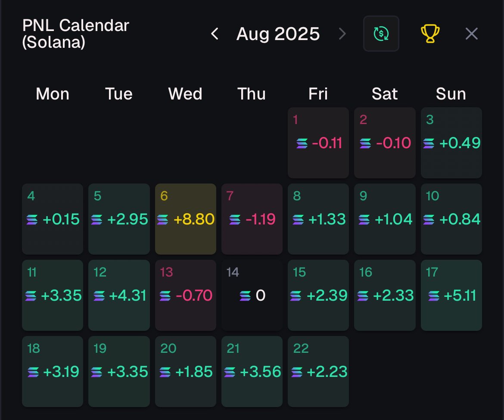The image size is (504, 420).
Task: Open August 17 day with +5.11
Action: (451, 296)
